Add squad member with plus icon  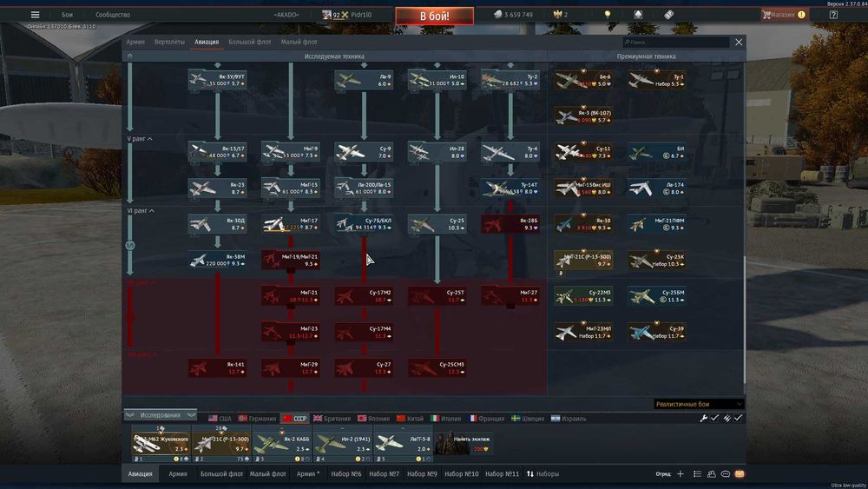[681, 474]
